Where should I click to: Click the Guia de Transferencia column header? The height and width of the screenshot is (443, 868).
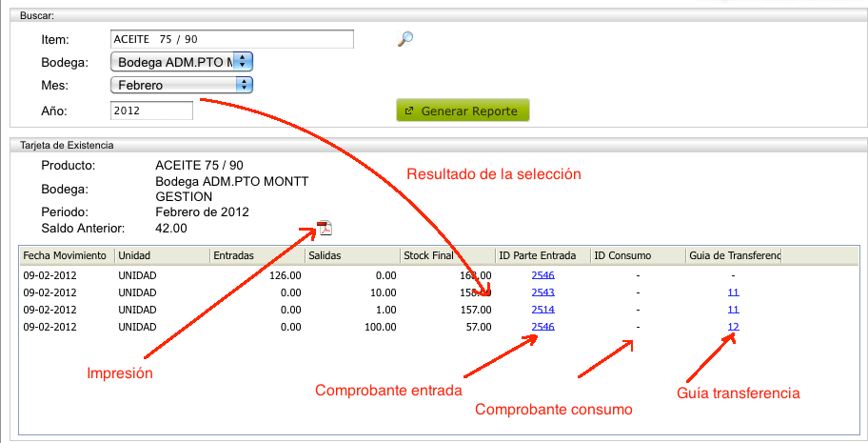734,255
